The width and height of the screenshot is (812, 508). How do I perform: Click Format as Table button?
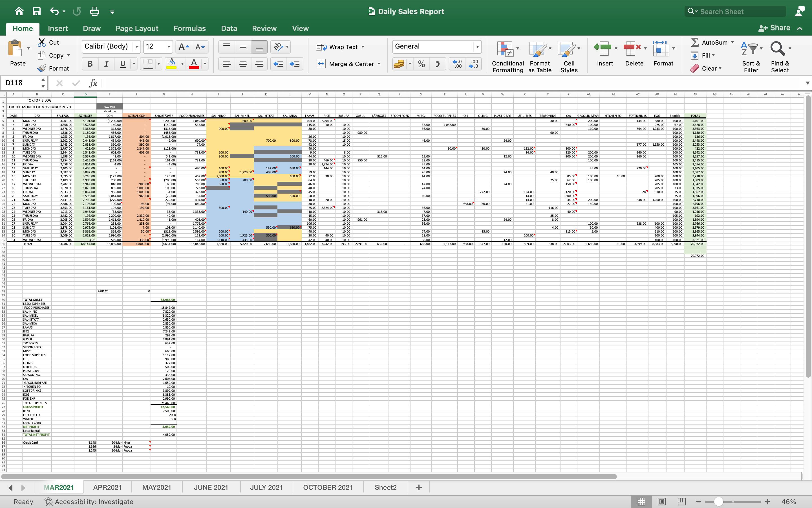coord(540,56)
